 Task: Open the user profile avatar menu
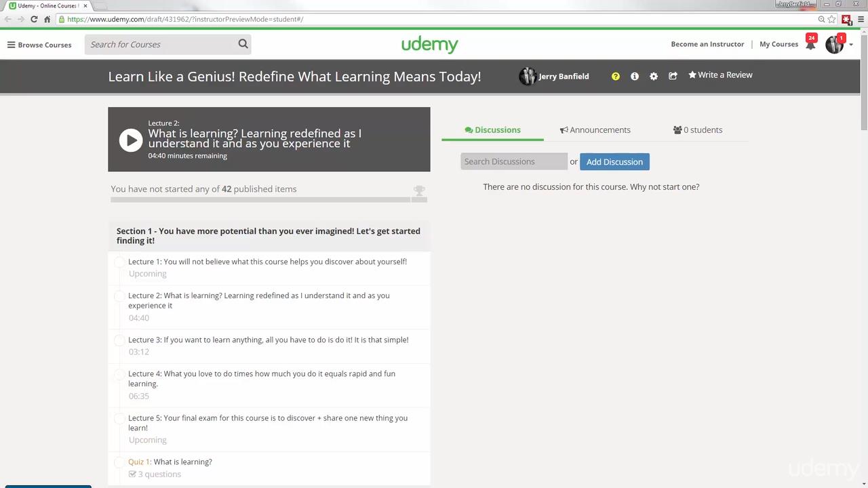click(835, 44)
